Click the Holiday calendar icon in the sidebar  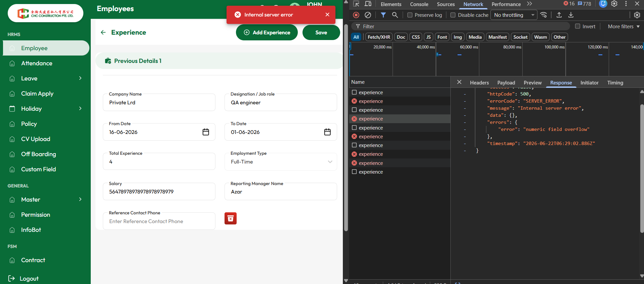[12, 109]
